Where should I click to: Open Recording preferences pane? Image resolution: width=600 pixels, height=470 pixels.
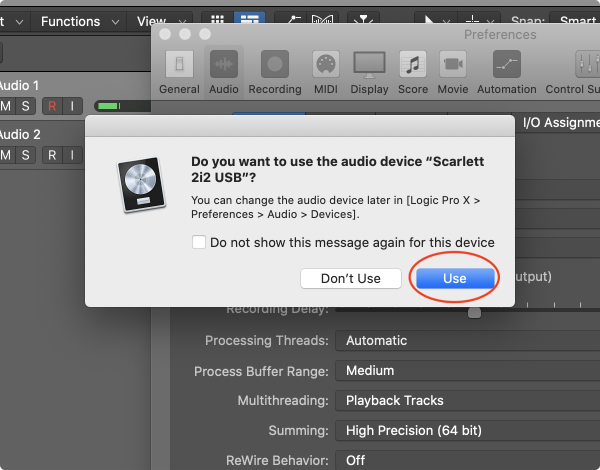(275, 73)
